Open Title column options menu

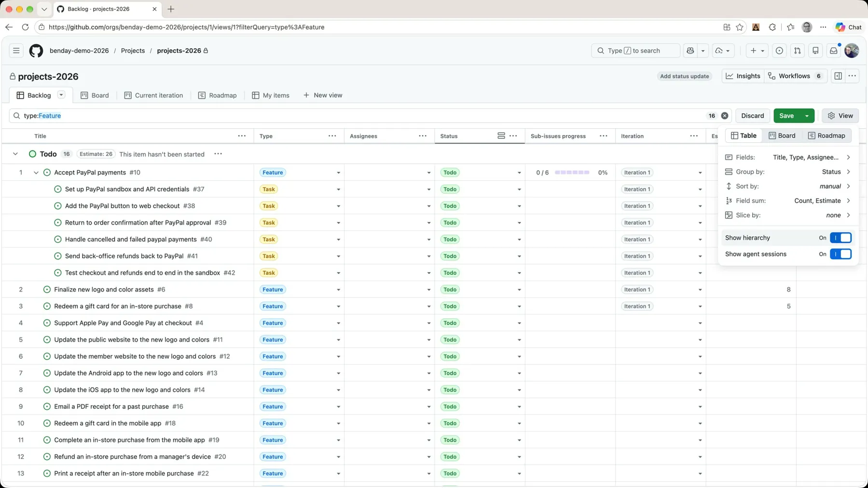pos(242,136)
